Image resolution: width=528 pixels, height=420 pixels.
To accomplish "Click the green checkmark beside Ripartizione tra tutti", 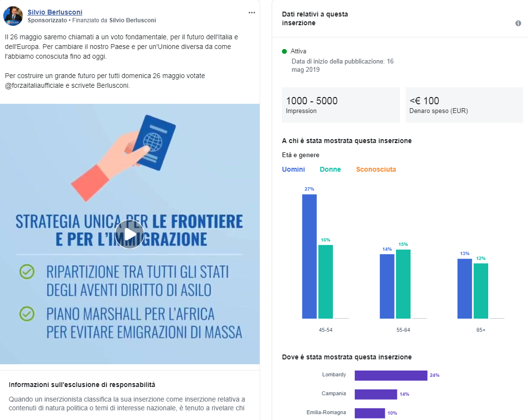I will 27,272.
